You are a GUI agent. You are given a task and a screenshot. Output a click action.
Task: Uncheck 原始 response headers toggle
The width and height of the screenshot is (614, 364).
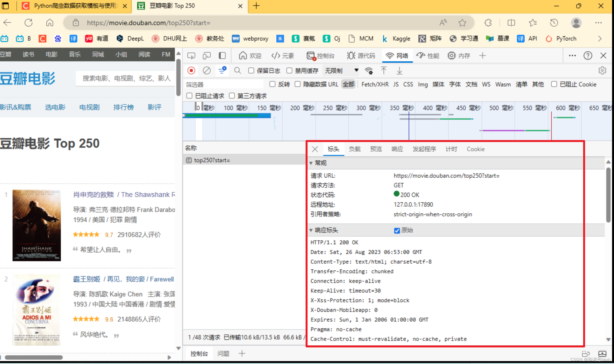click(397, 230)
